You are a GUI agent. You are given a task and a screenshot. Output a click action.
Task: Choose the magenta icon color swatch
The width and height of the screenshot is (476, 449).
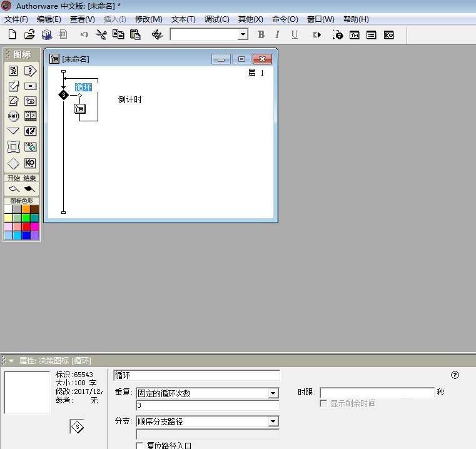pos(34,226)
